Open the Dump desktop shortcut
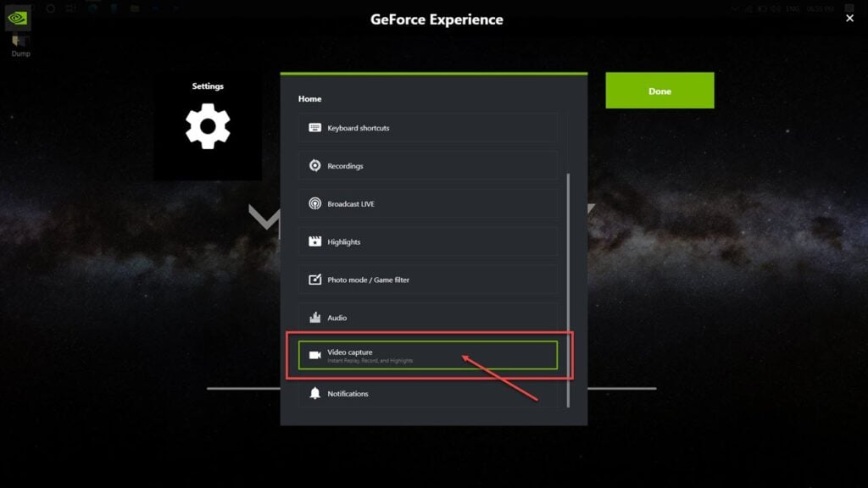Screen dimensions: 868x488 click(20, 46)
